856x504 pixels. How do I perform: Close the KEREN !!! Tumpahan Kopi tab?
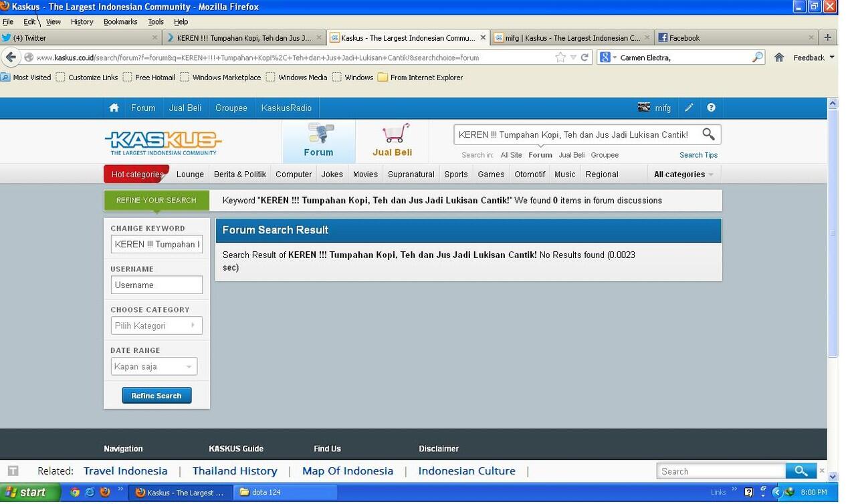point(319,37)
